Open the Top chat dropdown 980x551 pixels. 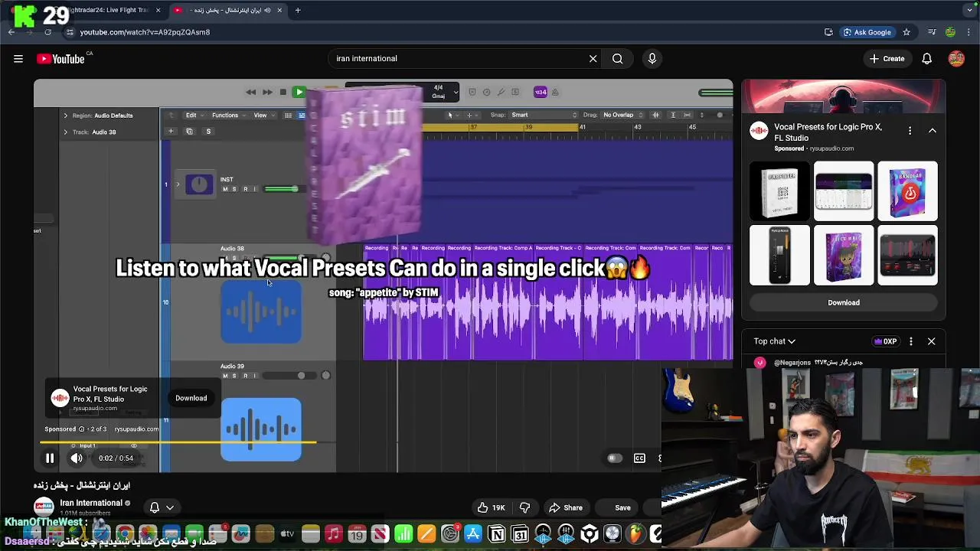tap(774, 341)
